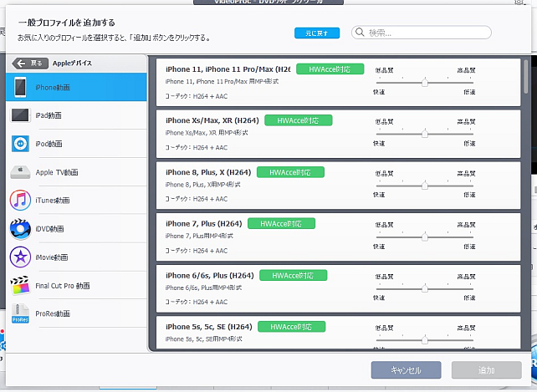Click HWAccel対応 badge on iPhone 5s, 5c, SE

point(291,327)
